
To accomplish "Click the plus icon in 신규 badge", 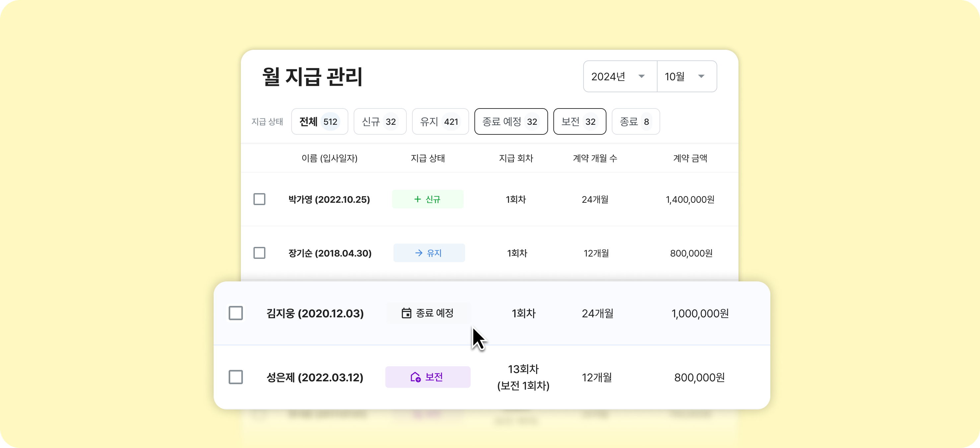I will click(417, 199).
